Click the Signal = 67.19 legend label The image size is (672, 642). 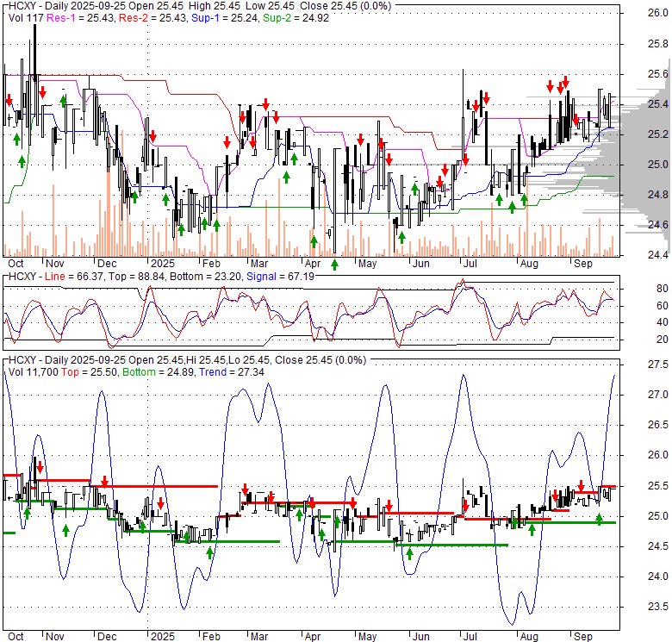[x=280, y=277]
